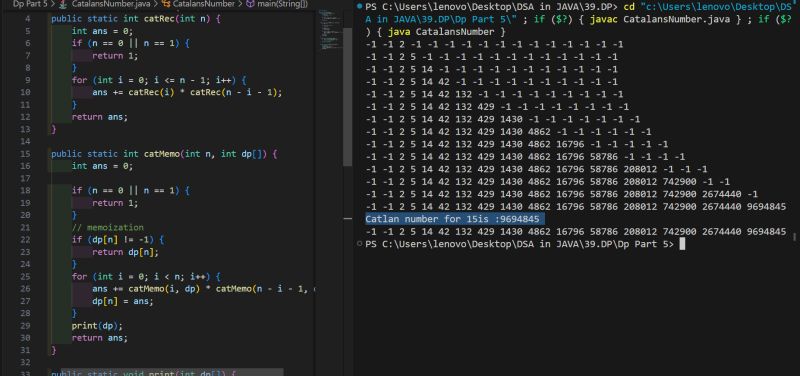
Task: Click the hollow circle beside the last prompt
Action: 360,244
